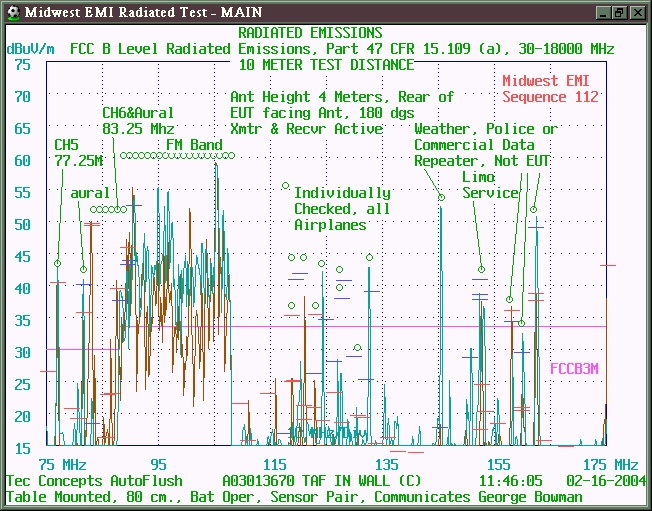Click the 11:46:05 time stamp
This screenshot has height=511, width=652.
[511, 481]
